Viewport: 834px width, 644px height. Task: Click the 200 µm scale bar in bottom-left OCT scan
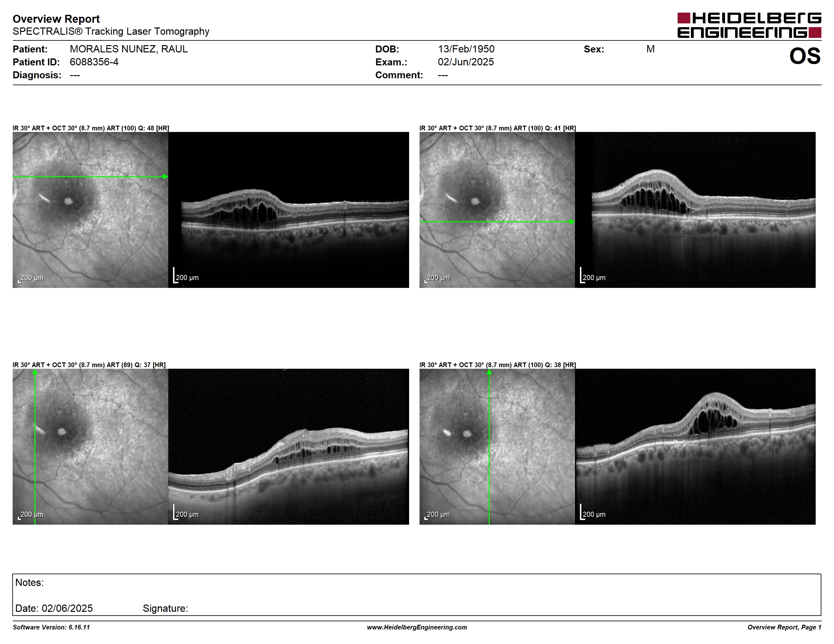(x=186, y=512)
